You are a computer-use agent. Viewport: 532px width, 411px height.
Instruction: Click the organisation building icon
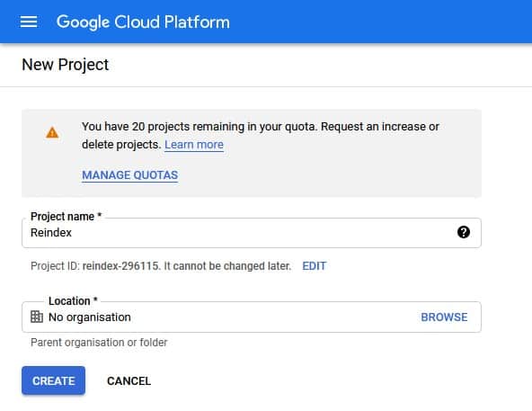pos(37,317)
